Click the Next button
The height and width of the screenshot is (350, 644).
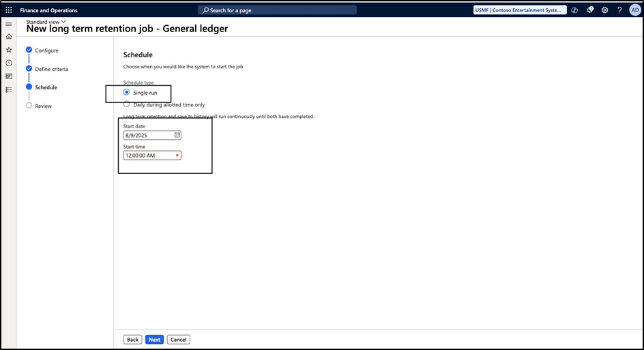coord(154,340)
